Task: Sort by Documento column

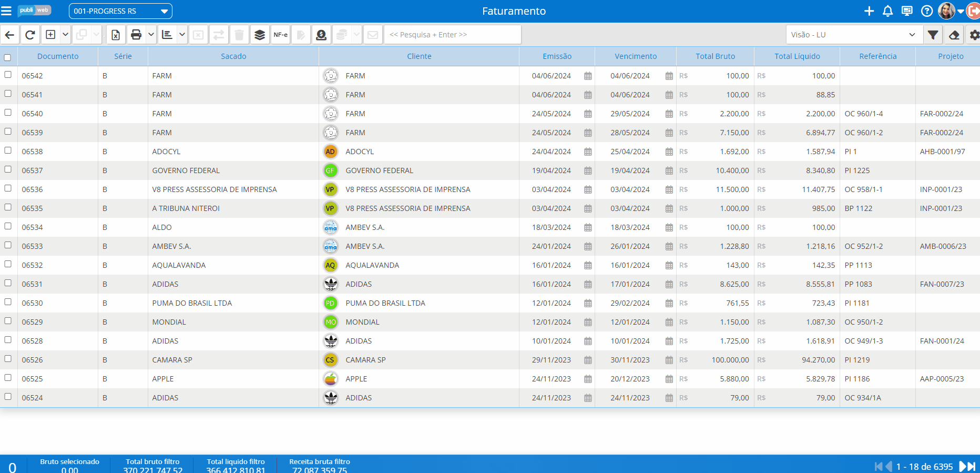Action: [x=58, y=56]
